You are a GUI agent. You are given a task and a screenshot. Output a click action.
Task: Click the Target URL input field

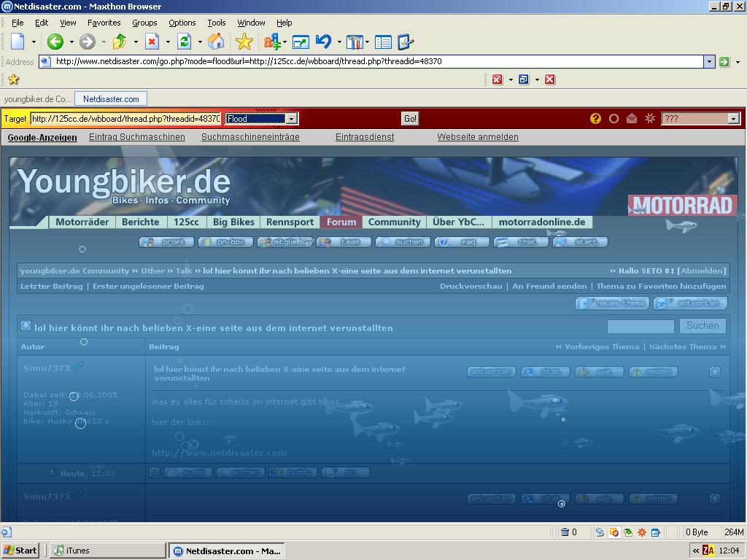coord(125,119)
